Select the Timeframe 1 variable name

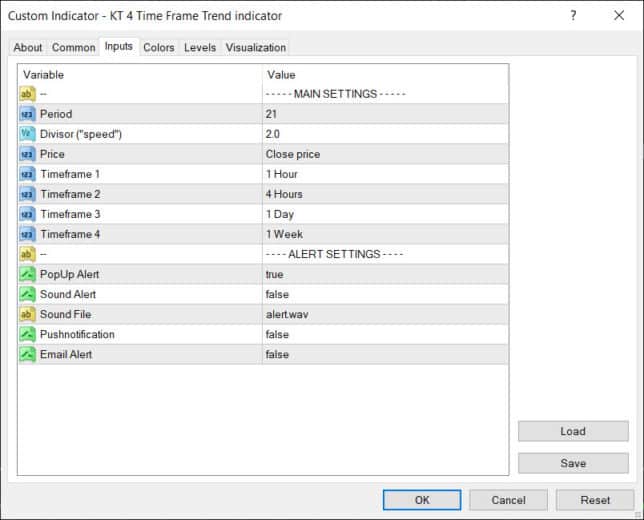(x=70, y=174)
